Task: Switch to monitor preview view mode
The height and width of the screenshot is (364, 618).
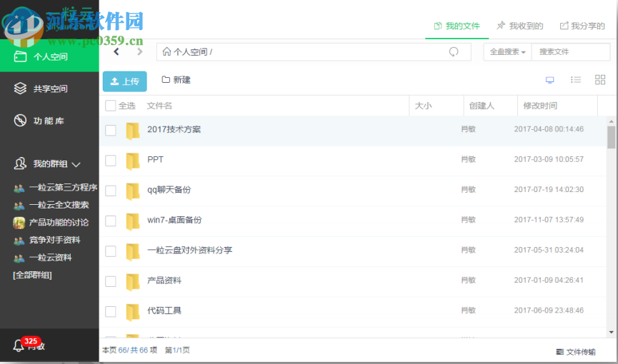Action: pos(550,80)
